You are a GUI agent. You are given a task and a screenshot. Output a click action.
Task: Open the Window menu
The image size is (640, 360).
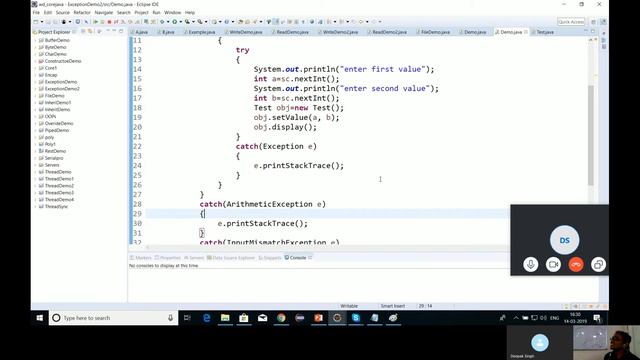[x=173, y=13]
